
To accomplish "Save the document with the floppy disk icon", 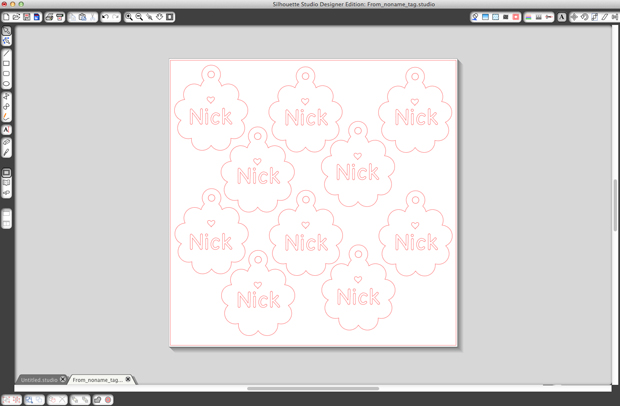I will coord(26,17).
